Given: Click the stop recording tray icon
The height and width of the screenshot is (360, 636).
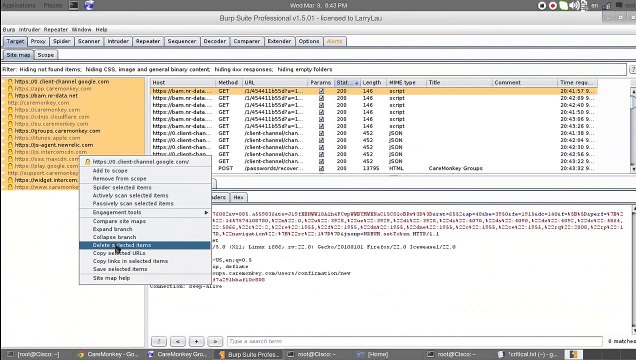Looking at the screenshot, I should click(x=542, y=6).
